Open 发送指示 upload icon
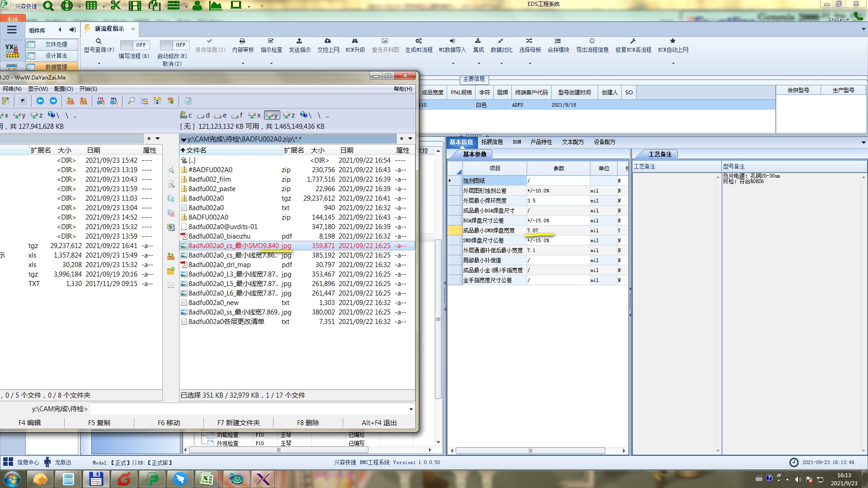868x488 pixels. point(299,41)
